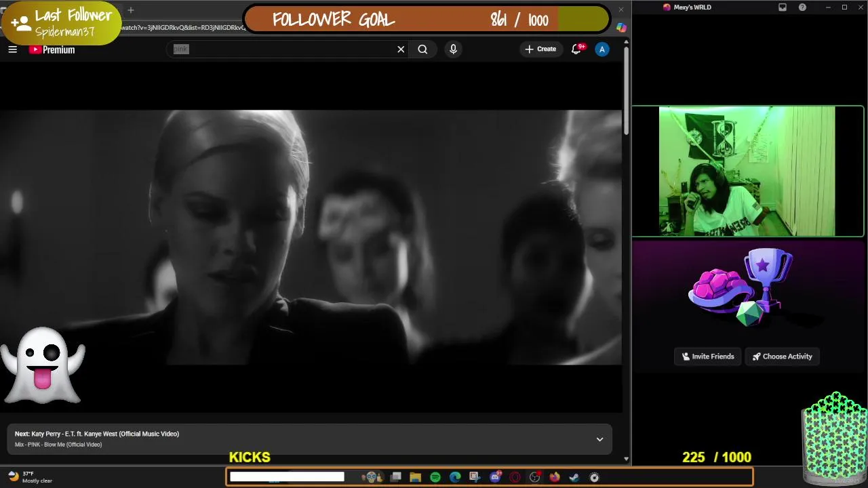Click the green webcam video tile
Image resolution: width=868 pixels, height=488 pixels.
(x=747, y=171)
